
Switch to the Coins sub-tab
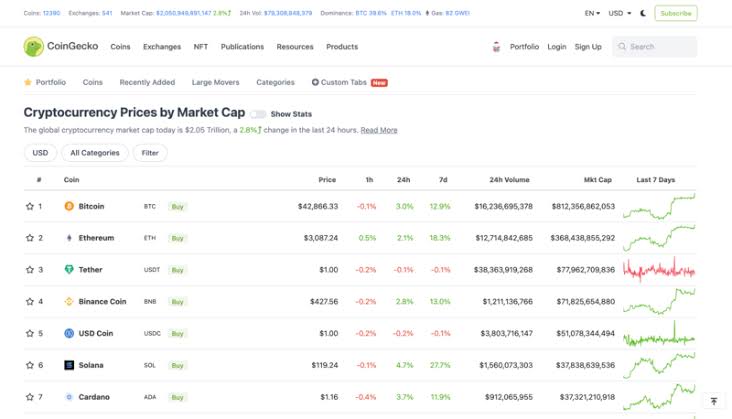click(92, 82)
